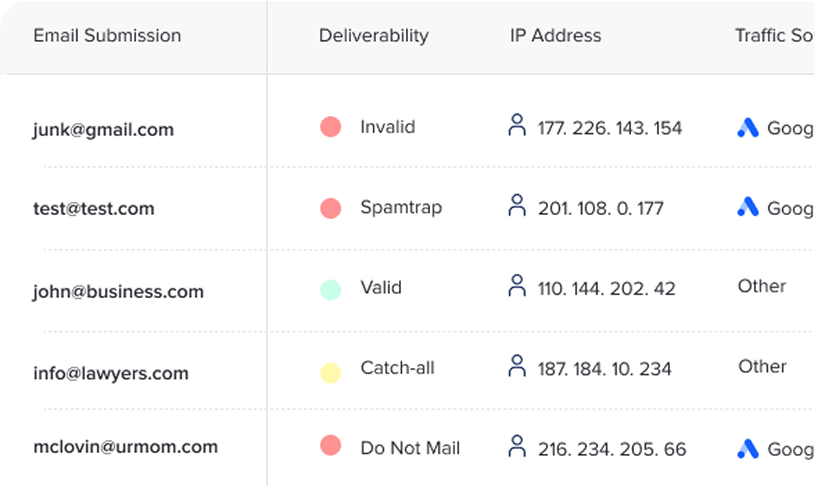This screenshot has height=486, width=815.
Task: Click the person icon beside 216. 234. 205. 66
Action: click(x=517, y=446)
